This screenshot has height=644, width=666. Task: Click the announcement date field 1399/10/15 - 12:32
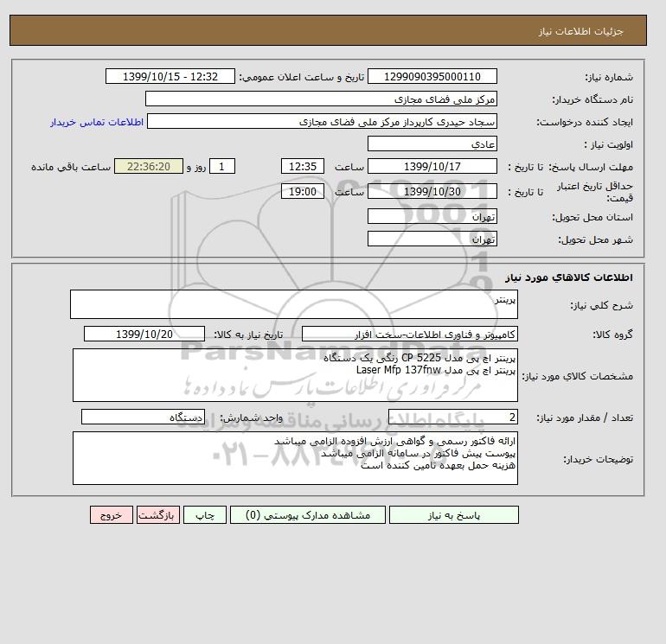pos(170,76)
